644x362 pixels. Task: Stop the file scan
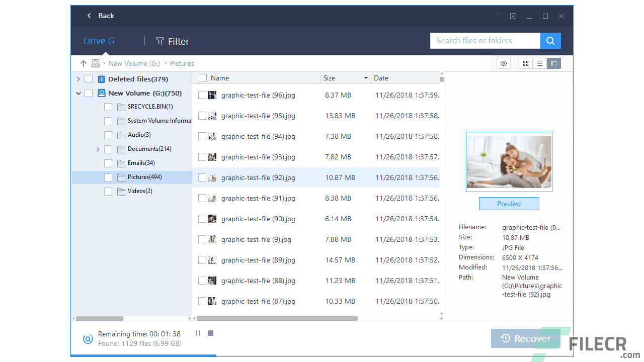(x=210, y=333)
